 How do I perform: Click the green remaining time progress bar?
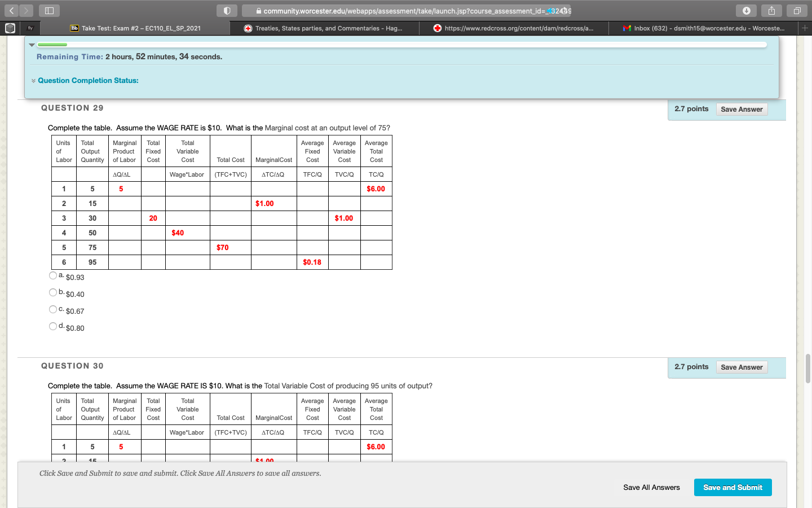[x=52, y=45]
